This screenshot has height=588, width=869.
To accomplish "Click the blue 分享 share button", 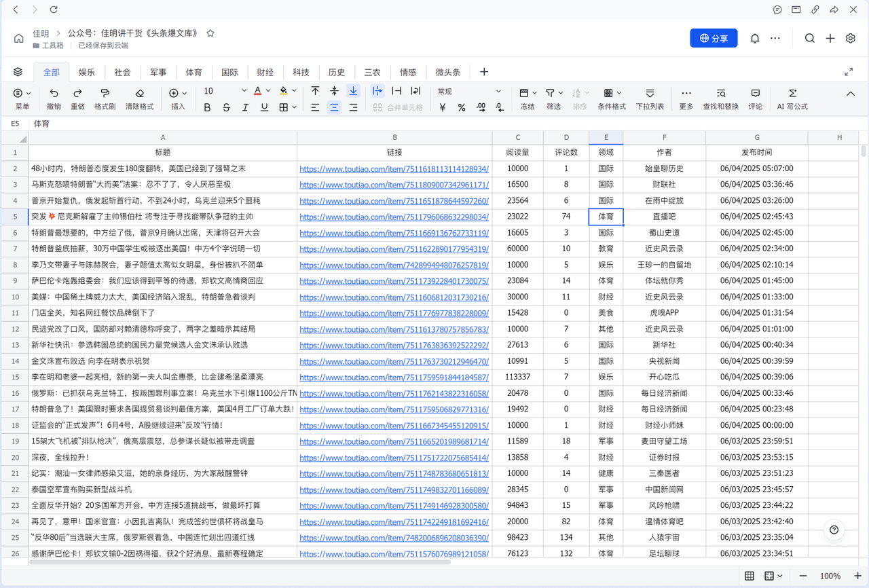I will coord(714,39).
